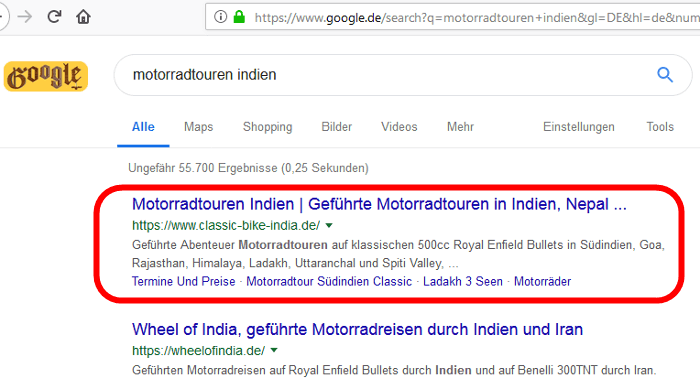Open Motorradtour Südindien Classic sitelink
Image resolution: width=700 pixels, height=389 pixels.
click(329, 281)
